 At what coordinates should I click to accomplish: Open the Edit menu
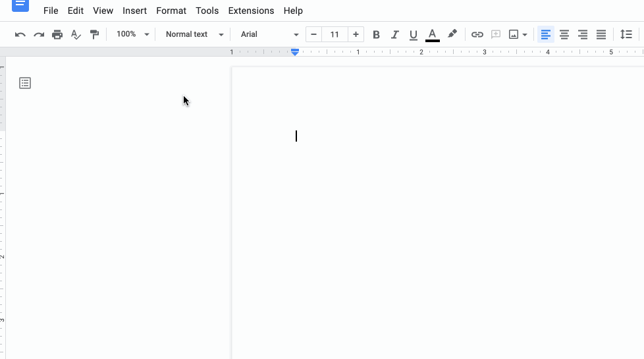click(x=76, y=11)
